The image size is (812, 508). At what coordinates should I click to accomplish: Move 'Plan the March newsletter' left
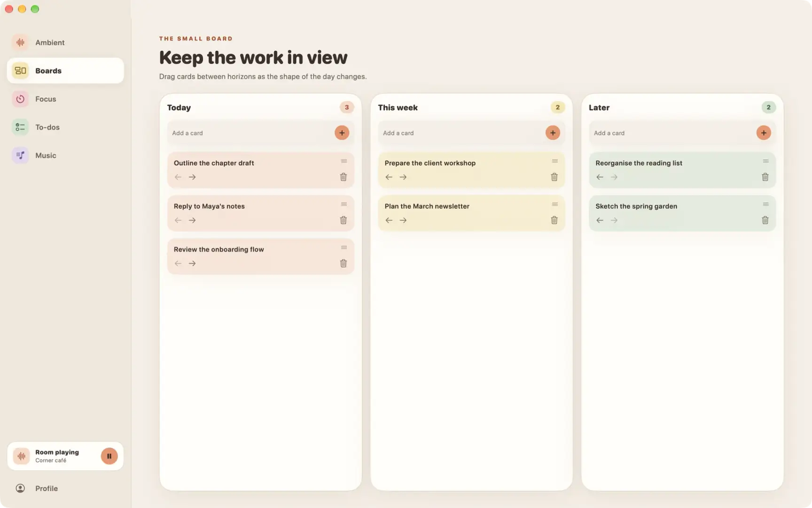[389, 220]
